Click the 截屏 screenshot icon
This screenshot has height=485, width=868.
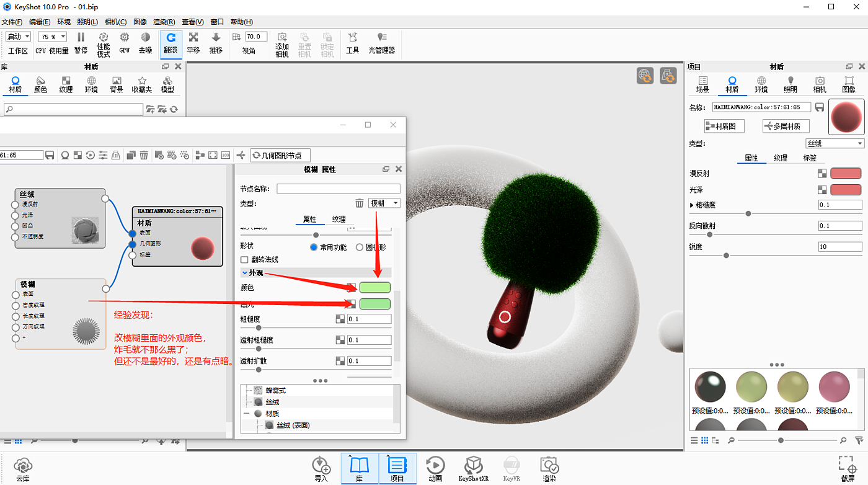click(848, 465)
